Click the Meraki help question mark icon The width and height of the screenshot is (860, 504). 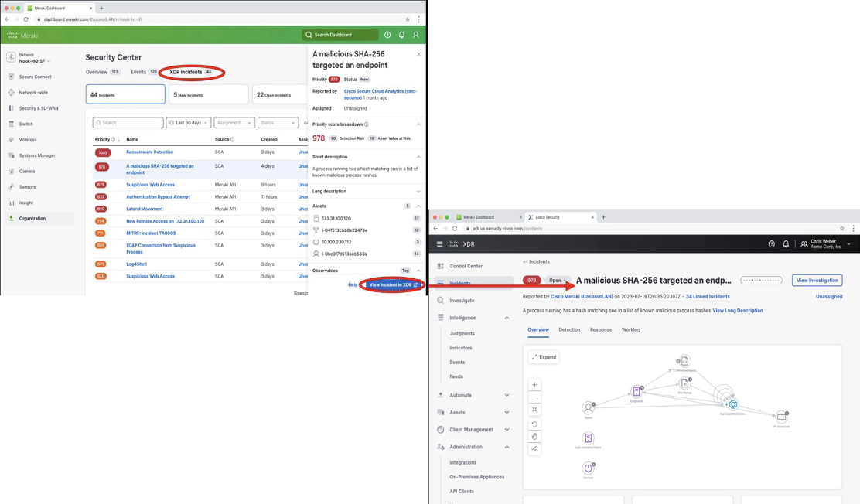(387, 35)
